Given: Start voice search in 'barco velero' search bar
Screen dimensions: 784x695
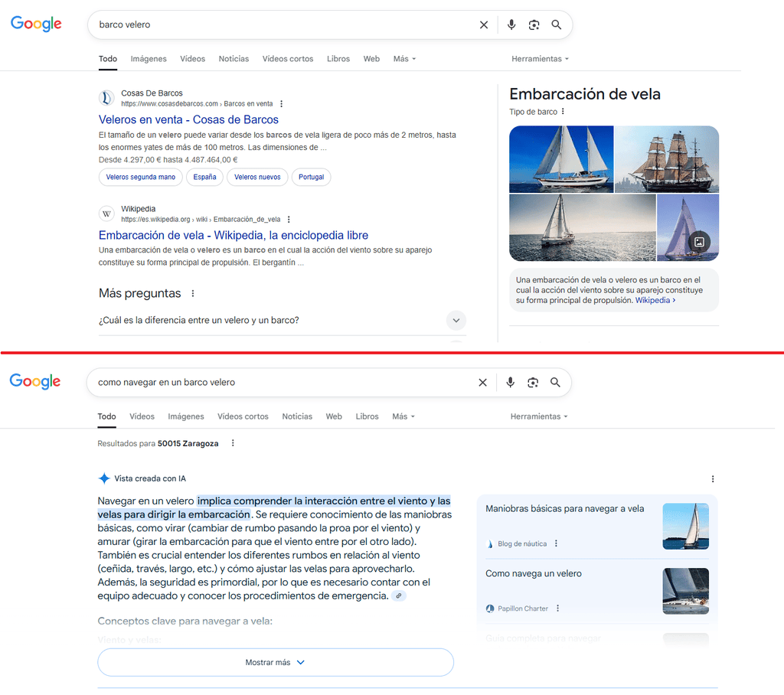Looking at the screenshot, I should [511, 24].
